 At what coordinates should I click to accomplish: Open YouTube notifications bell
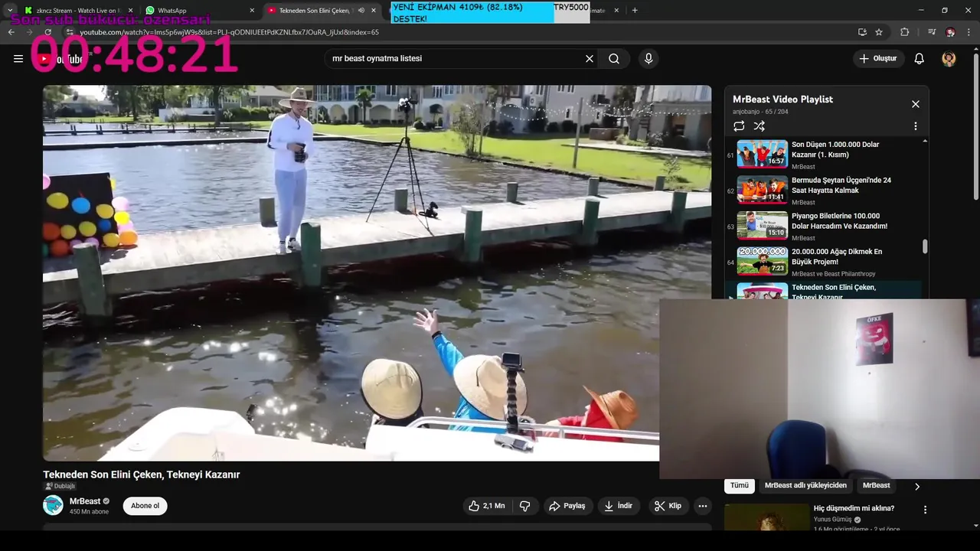click(920, 59)
